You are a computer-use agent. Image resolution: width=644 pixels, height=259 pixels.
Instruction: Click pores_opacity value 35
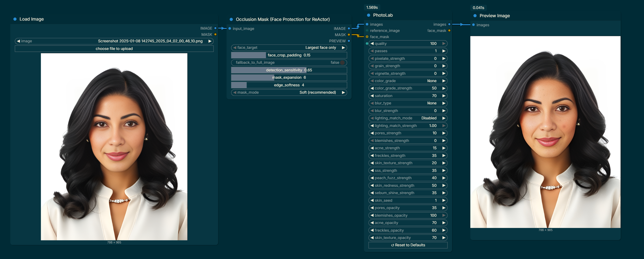point(434,208)
